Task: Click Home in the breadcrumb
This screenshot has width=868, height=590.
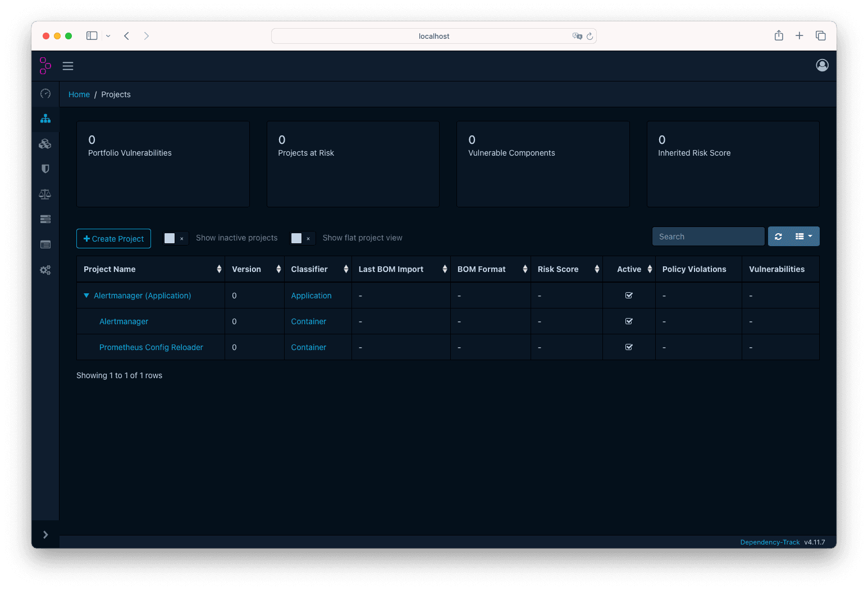Action: [x=79, y=94]
